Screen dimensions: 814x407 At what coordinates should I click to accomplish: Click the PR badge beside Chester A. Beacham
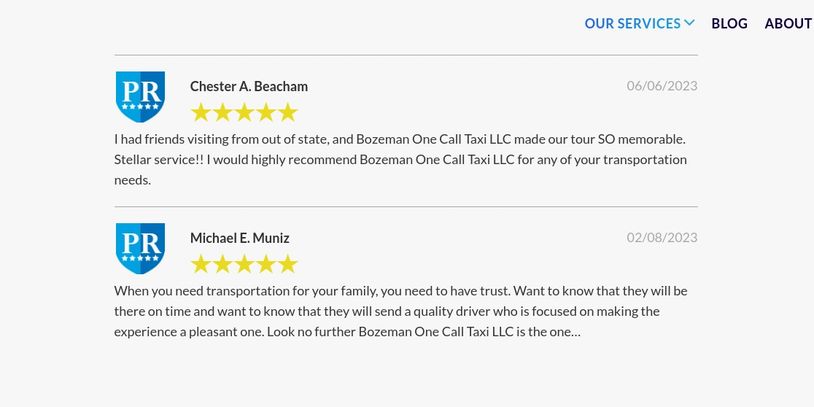(140, 97)
